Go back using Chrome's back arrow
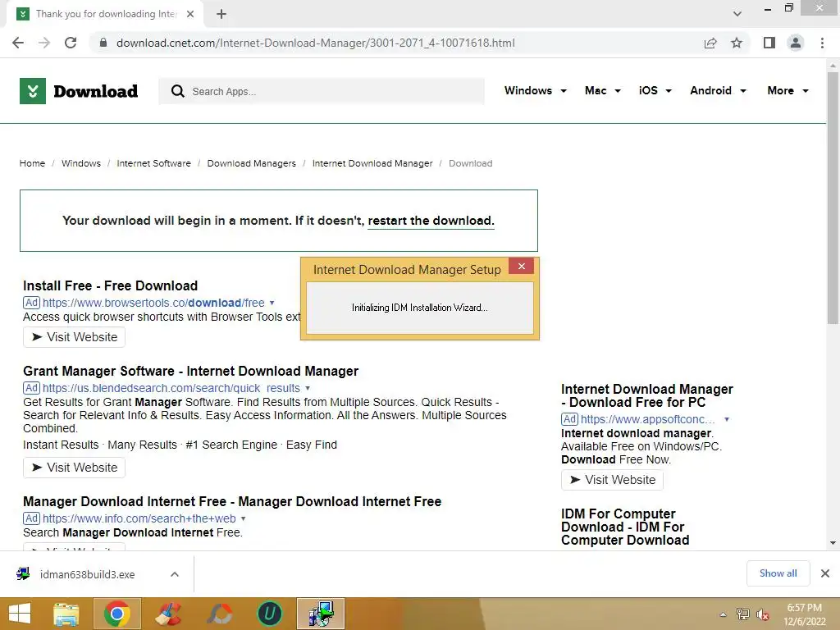 pos(18,43)
